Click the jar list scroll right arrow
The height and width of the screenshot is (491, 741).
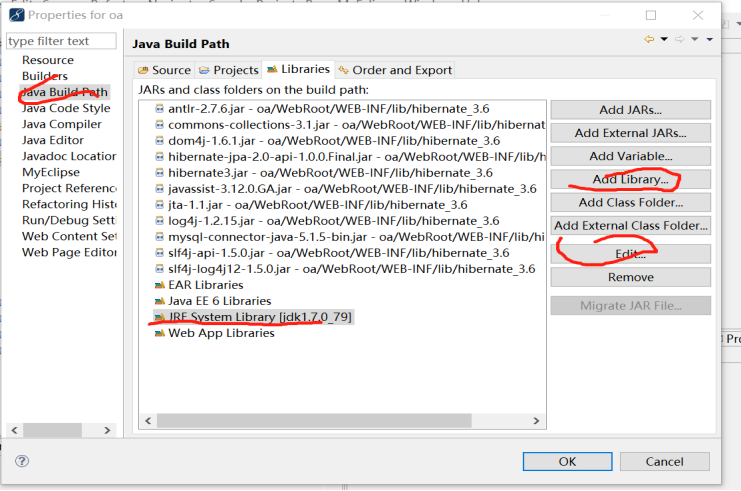(x=536, y=421)
